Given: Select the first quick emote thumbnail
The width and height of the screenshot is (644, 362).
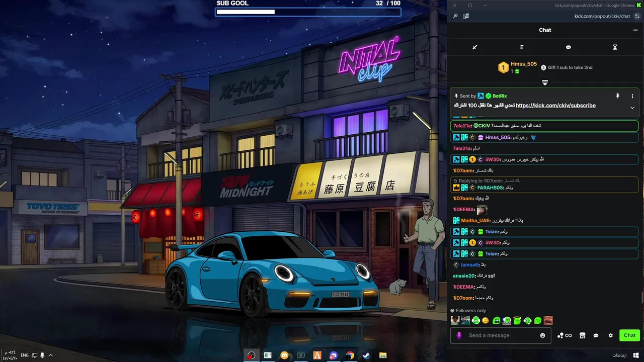Looking at the screenshot, I should coord(455,320).
